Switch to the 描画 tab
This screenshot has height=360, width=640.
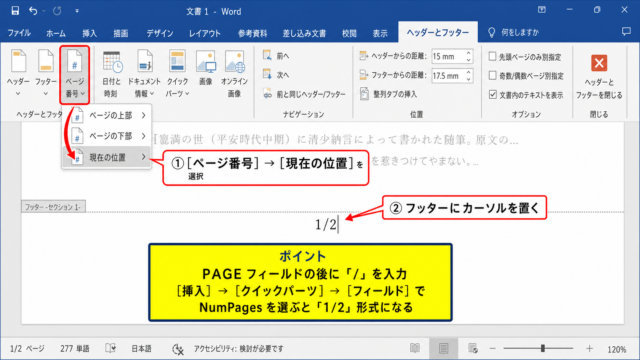pyautogui.click(x=120, y=33)
